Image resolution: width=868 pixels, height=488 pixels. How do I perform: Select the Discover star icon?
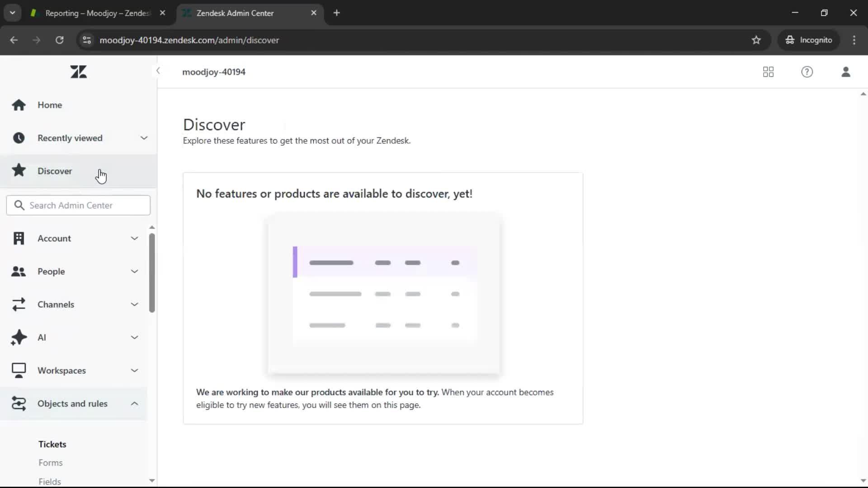tap(19, 171)
